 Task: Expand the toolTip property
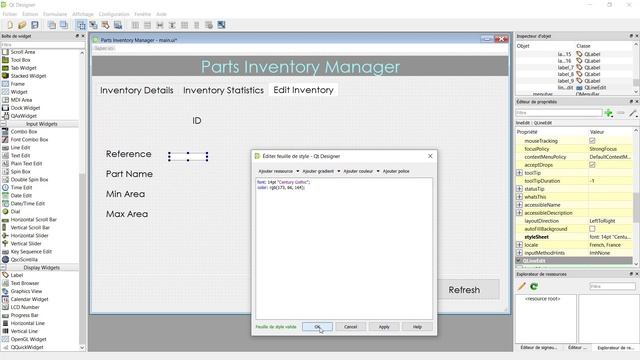[519, 173]
